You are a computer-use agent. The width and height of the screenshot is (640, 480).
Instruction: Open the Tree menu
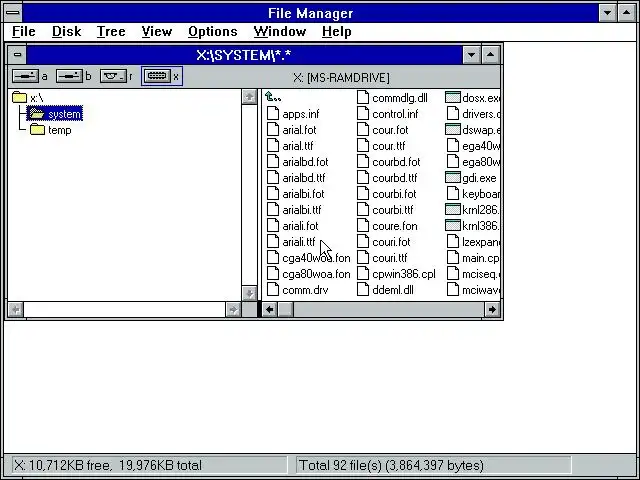pyautogui.click(x=111, y=32)
